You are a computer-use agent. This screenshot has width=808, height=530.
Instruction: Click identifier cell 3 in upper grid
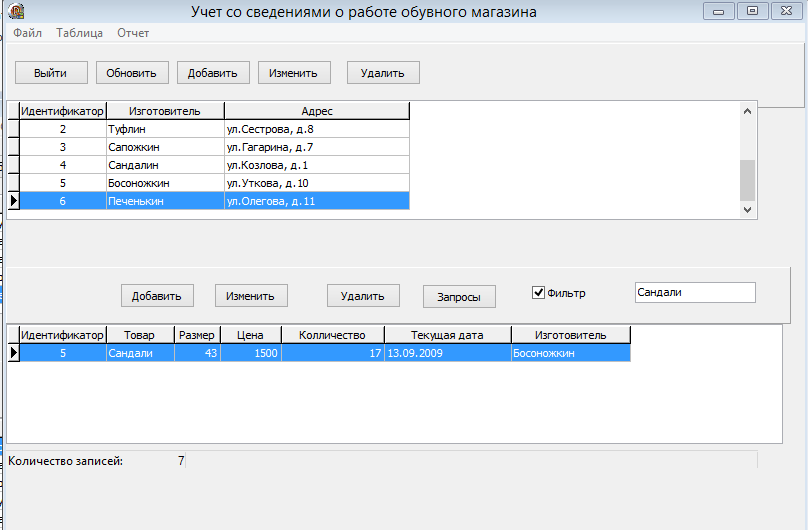[62, 147]
